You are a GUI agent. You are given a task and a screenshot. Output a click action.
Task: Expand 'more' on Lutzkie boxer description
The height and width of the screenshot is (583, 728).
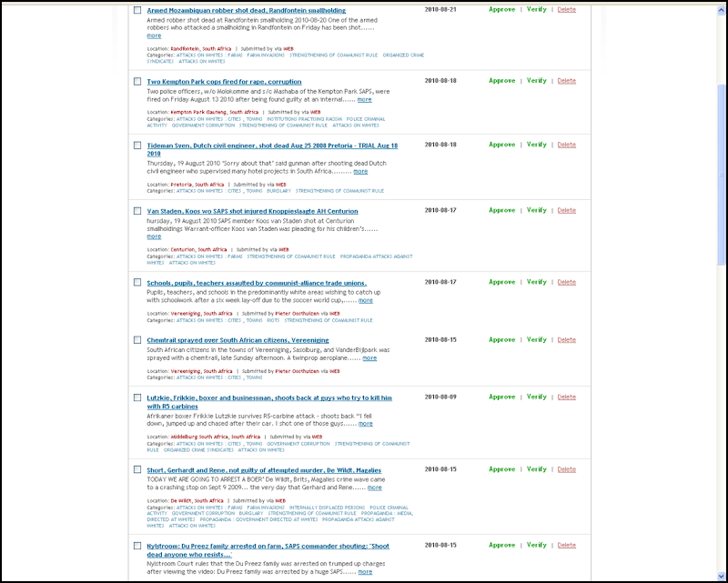[366, 423]
